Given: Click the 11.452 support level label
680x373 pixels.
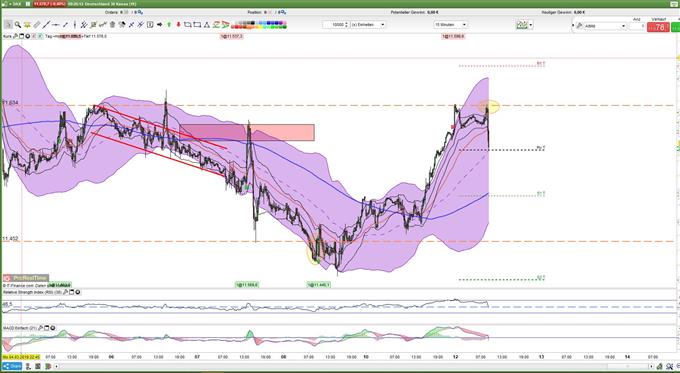Looking at the screenshot, I should pyautogui.click(x=10, y=239).
